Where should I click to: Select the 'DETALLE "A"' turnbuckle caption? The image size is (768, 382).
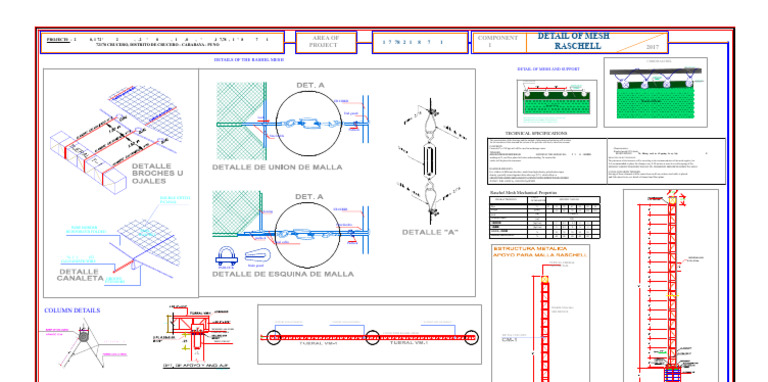(x=430, y=232)
